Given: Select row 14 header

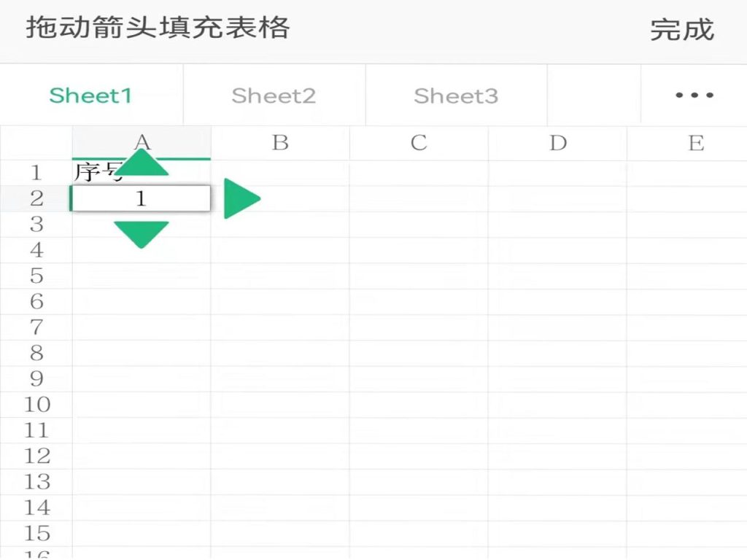Looking at the screenshot, I should [x=36, y=507].
